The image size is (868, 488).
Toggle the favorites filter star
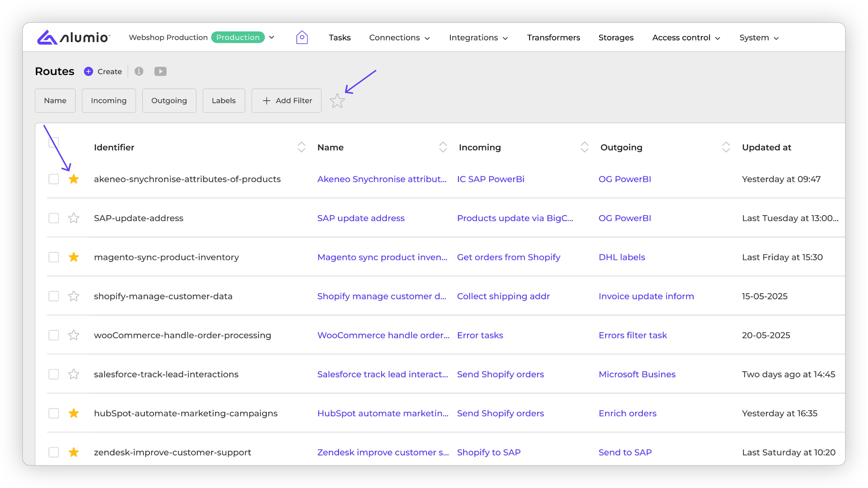tap(337, 101)
